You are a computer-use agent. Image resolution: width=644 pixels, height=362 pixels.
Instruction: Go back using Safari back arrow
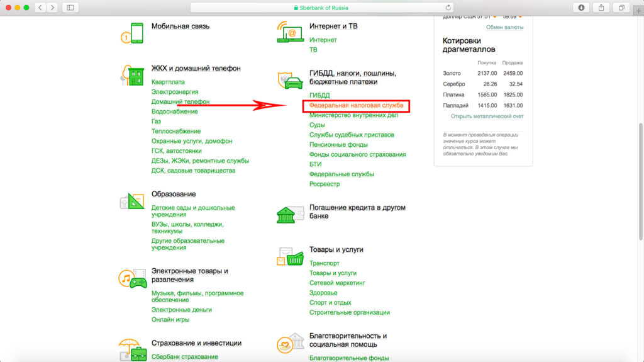click(40, 8)
